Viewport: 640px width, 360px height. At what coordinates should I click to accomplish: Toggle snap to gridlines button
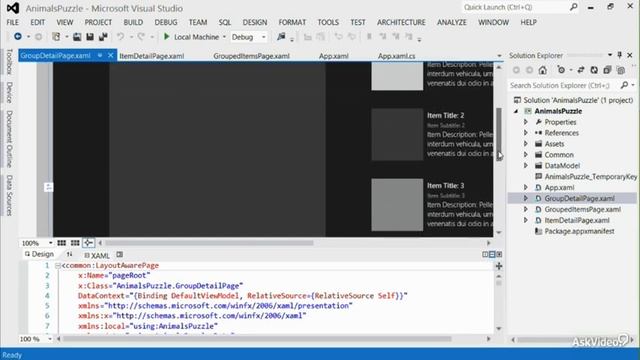tap(75, 243)
